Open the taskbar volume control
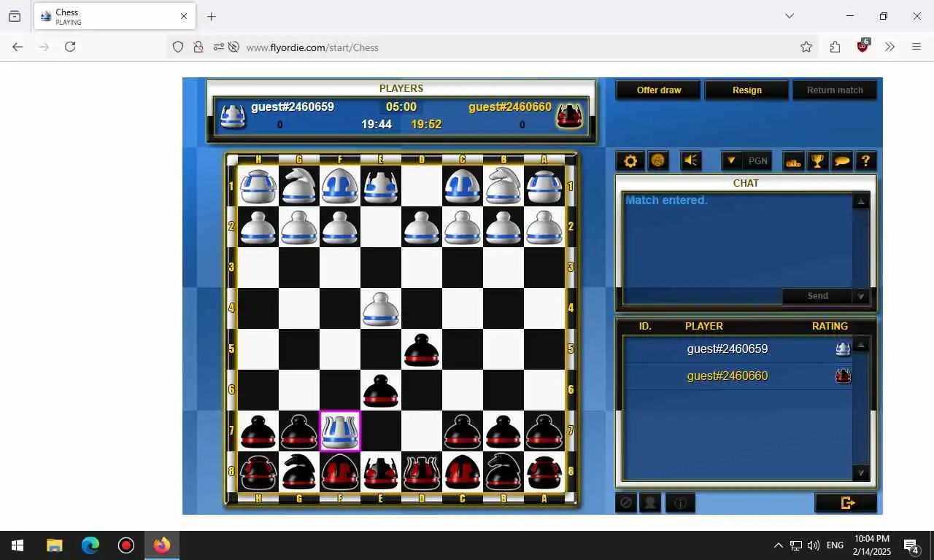 pos(814,545)
